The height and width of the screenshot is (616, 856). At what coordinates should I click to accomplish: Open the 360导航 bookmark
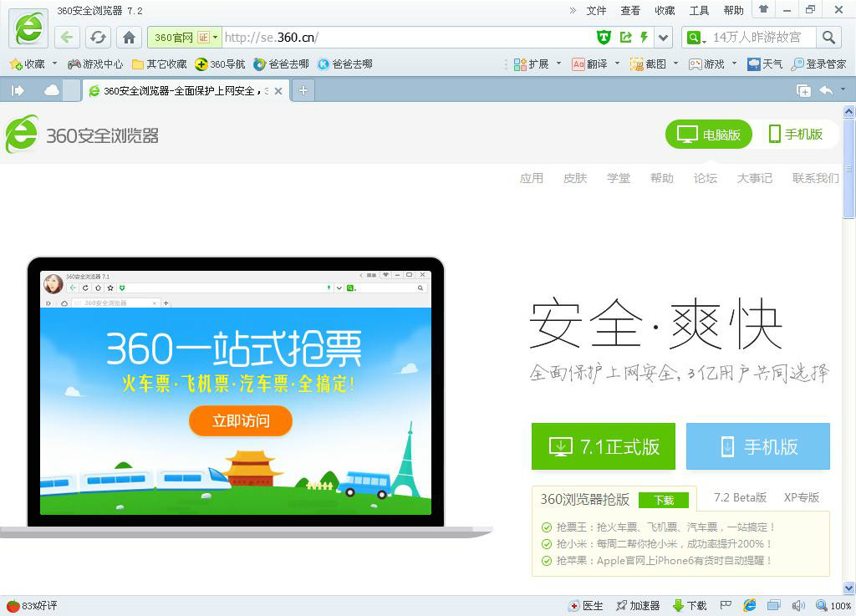pyautogui.click(x=220, y=64)
